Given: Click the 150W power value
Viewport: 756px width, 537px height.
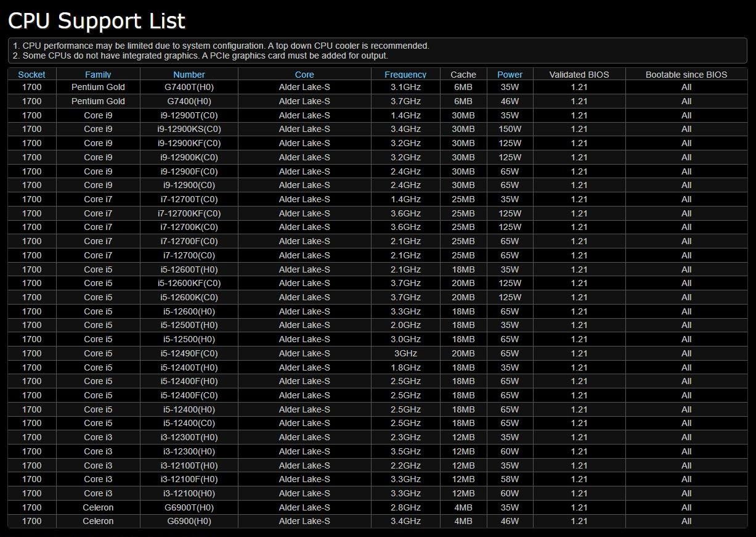Looking at the screenshot, I should (510, 129).
